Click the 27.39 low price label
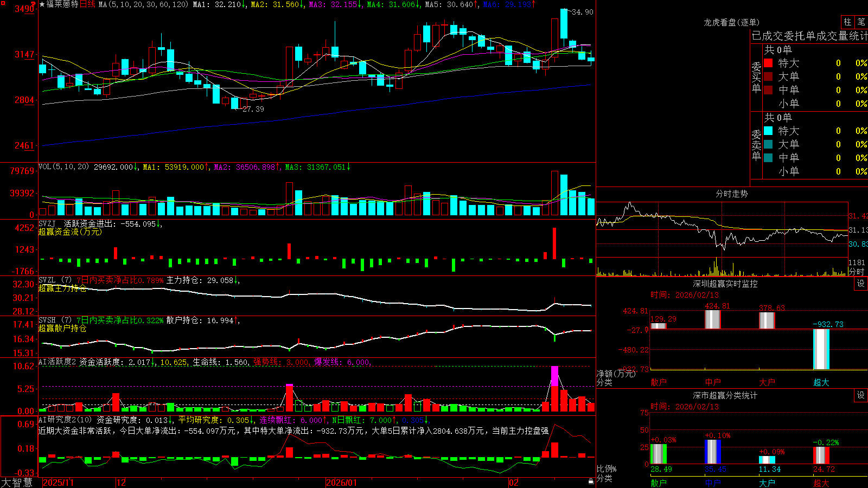 pos(253,109)
